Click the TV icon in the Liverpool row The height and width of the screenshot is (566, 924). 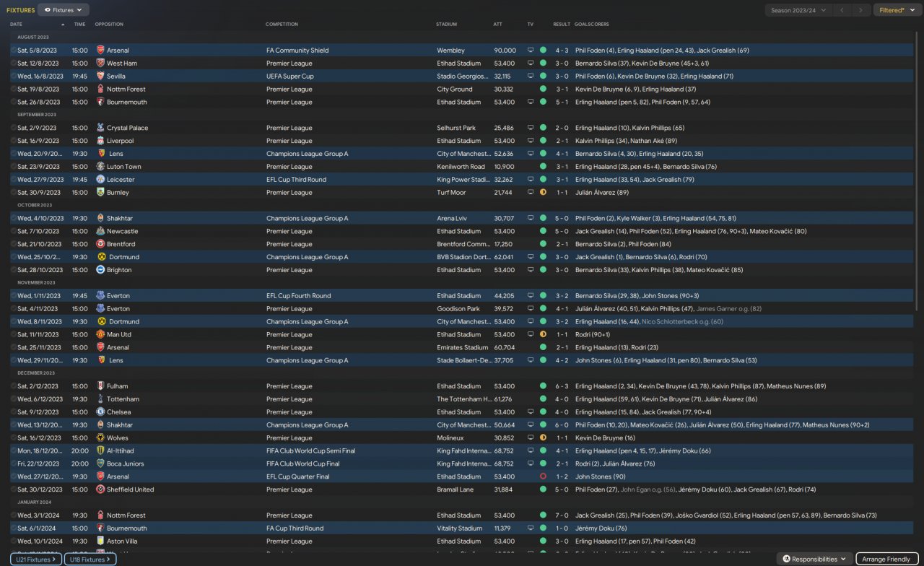(x=531, y=141)
